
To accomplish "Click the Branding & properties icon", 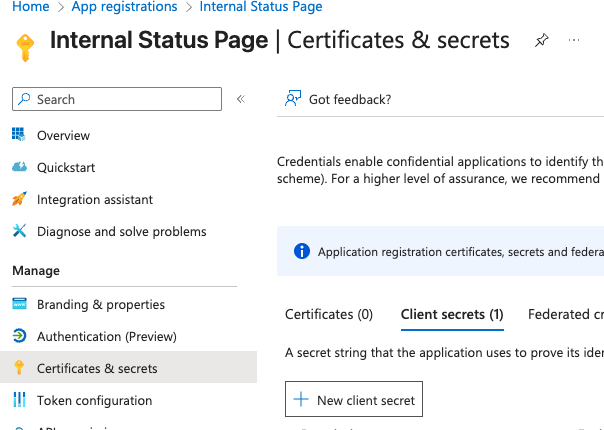I will pyautogui.click(x=18, y=304).
